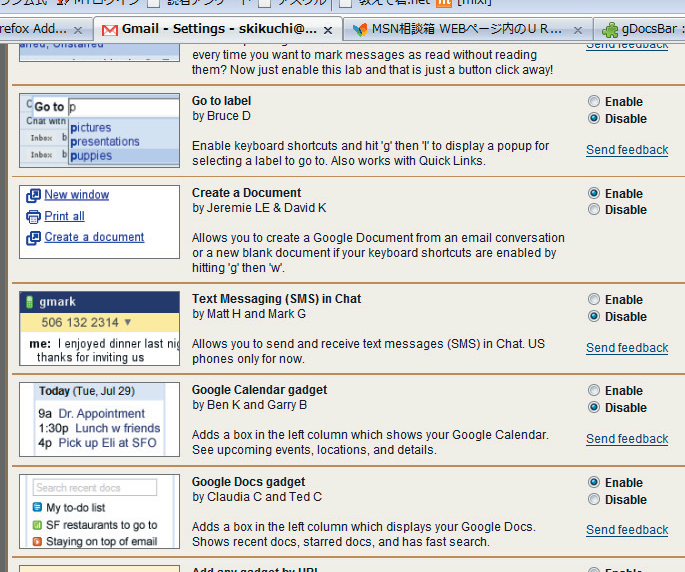Click the Gmail envelope tab icon

(110, 30)
